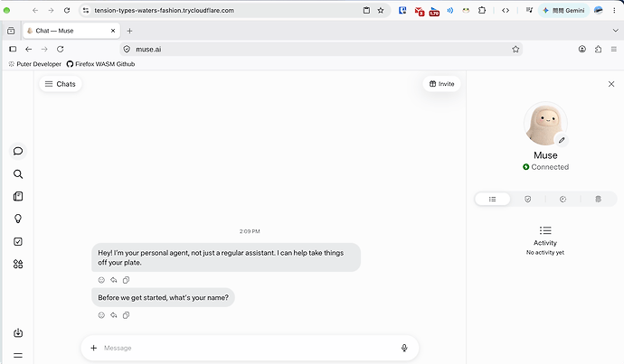624x364 pixels.
Task: Open inner browser extensions icon
Action: click(598, 50)
